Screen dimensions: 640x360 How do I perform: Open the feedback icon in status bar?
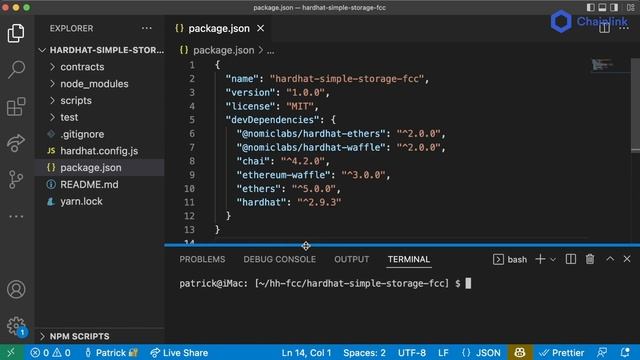[602, 353]
